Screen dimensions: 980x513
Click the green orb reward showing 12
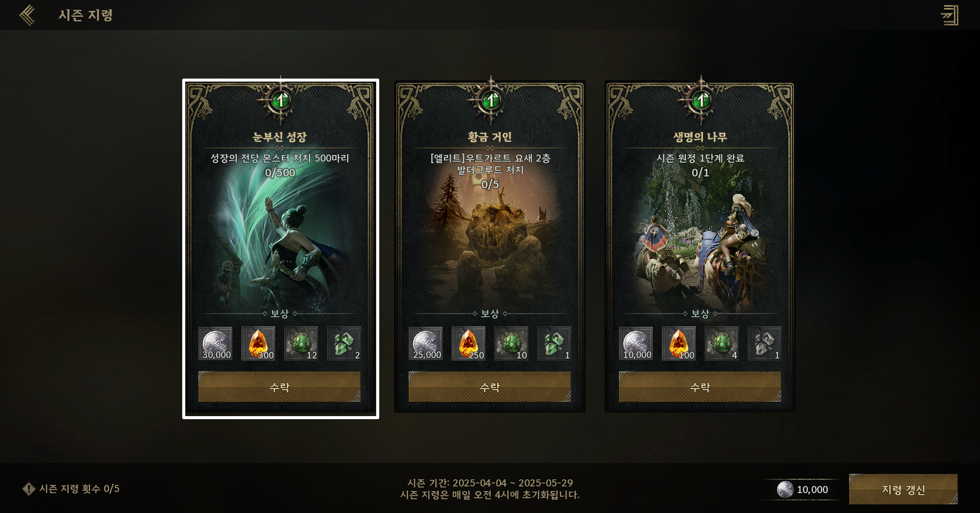click(301, 343)
